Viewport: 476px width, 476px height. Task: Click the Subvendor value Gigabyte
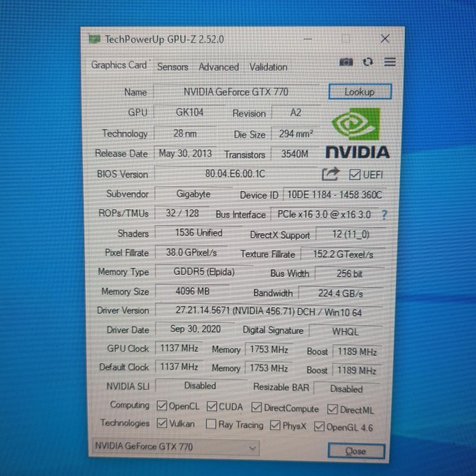[193, 194]
